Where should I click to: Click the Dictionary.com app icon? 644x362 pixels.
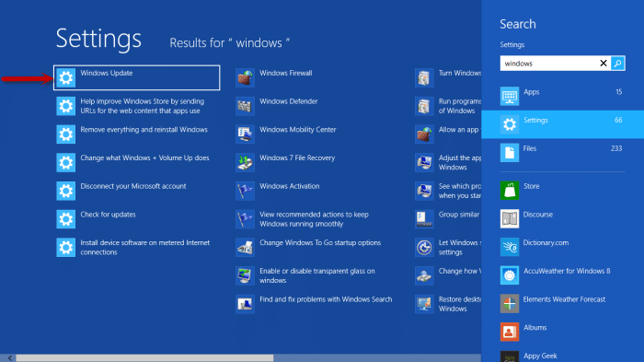pos(510,247)
